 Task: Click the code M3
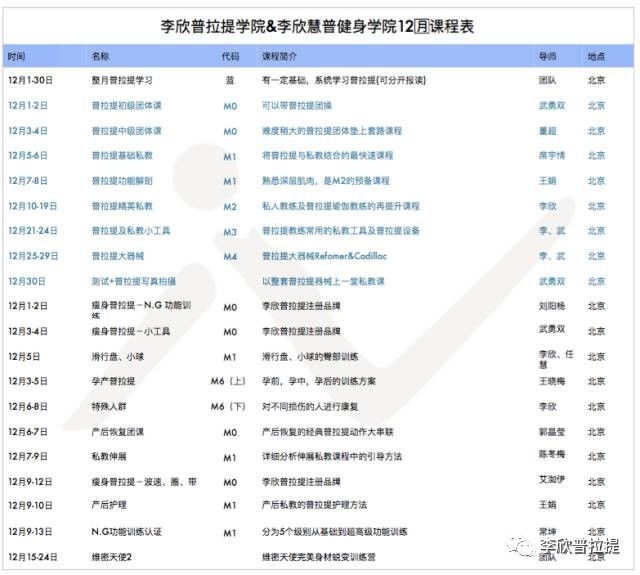click(x=230, y=232)
